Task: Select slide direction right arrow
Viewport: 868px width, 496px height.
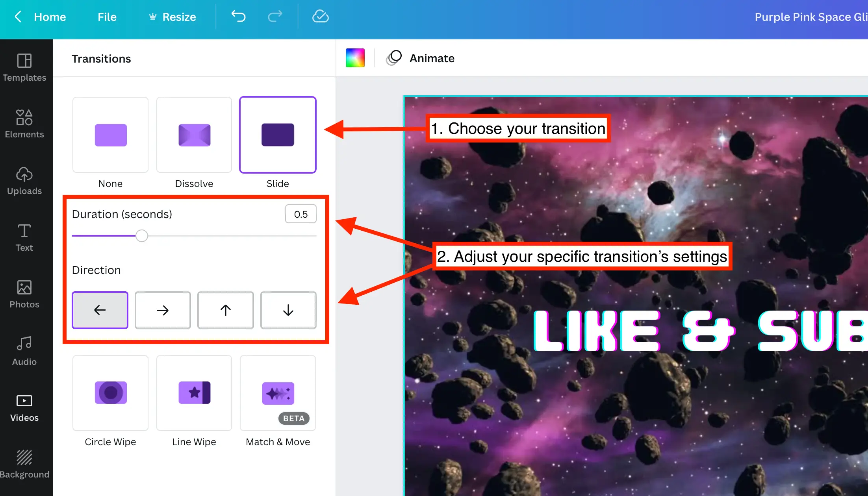Action: (x=163, y=310)
